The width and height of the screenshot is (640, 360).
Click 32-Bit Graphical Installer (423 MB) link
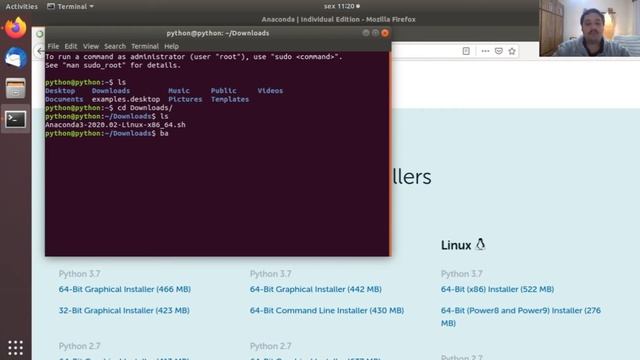pyautogui.click(x=124, y=310)
